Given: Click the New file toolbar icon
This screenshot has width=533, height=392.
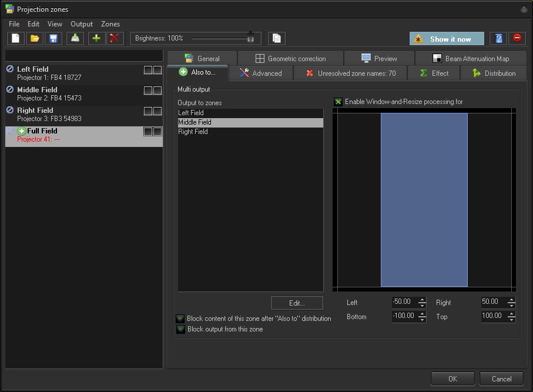Looking at the screenshot, I should (16, 39).
